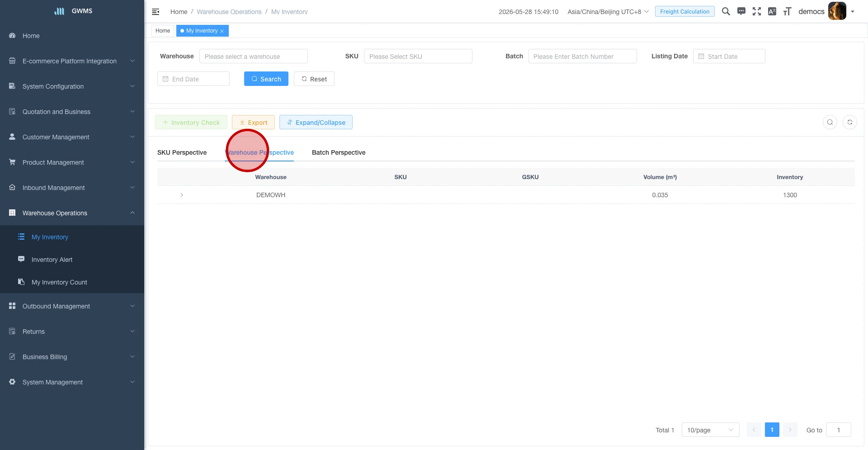This screenshot has width=868, height=450.
Task: Click Warehouse Operations breadcrumb
Action: pyautogui.click(x=229, y=12)
